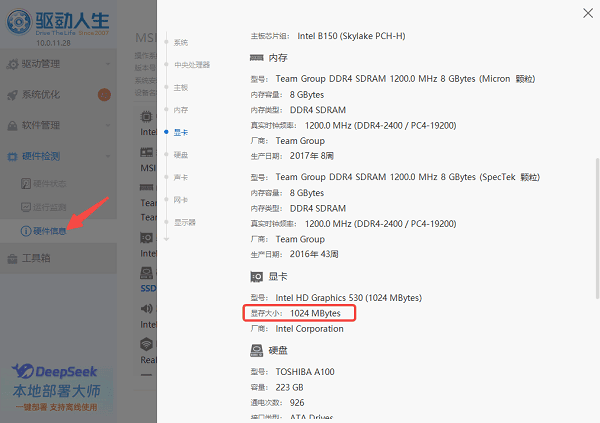Click the 2016年 43周 production date
The image size is (600, 423).
point(314,254)
